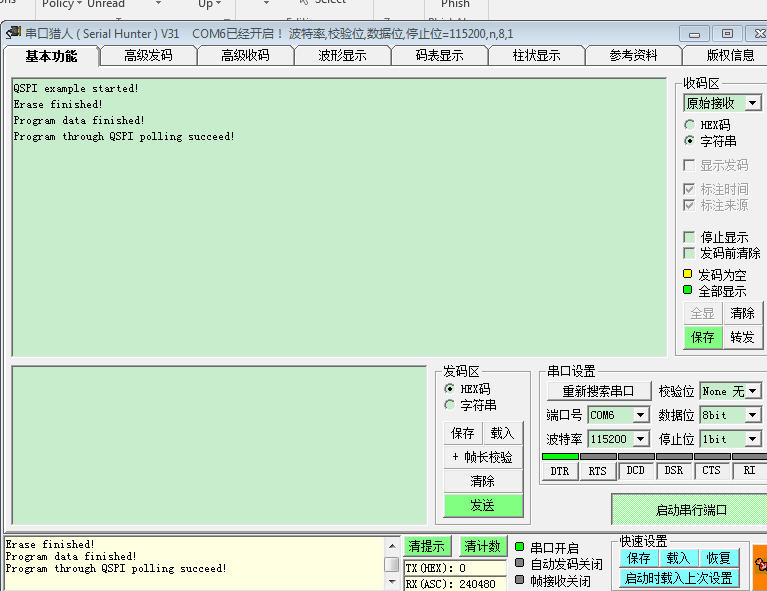Click the 自动发码关闭 status light
767x591 pixels.
[x=519, y=563]
